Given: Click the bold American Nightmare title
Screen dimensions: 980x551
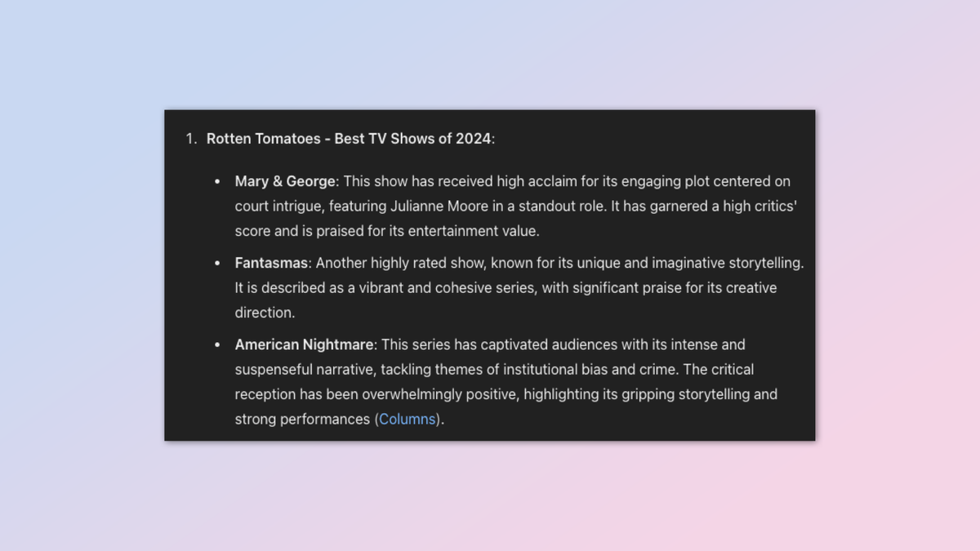Looking at the screenshot, I should tap(304, 344).
